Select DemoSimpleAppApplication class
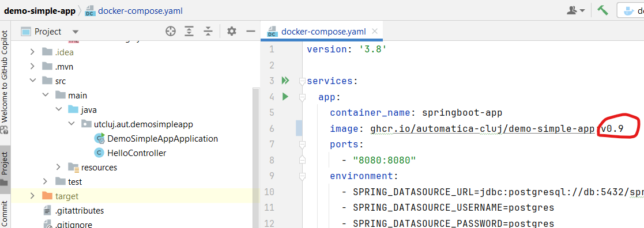This screenshot has width=644, height=228. pyautogui.click(x=156, y=139)
